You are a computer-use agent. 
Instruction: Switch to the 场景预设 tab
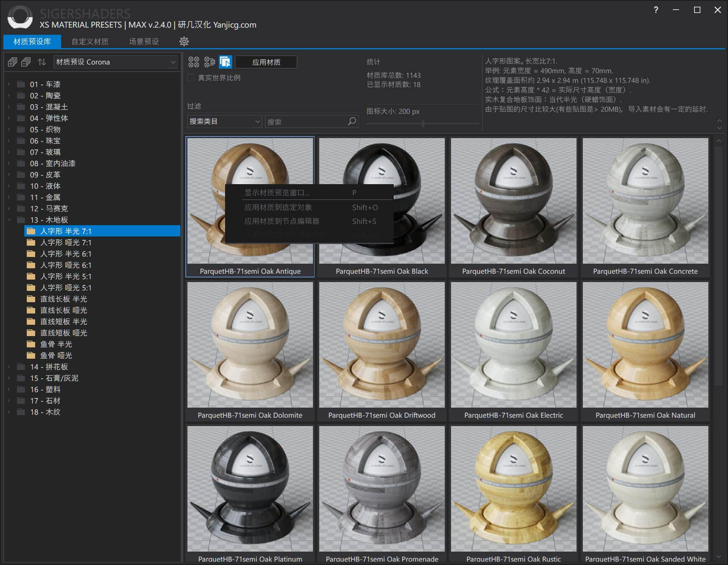(x=144, y=41)
